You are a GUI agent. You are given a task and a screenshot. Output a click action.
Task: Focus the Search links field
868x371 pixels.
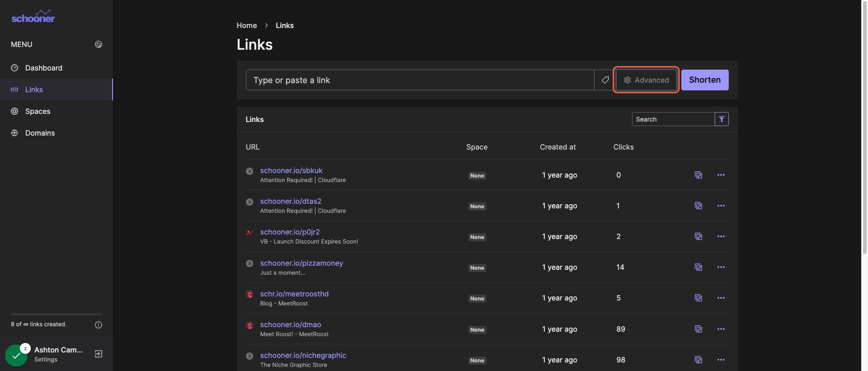[x=673, y=119]
